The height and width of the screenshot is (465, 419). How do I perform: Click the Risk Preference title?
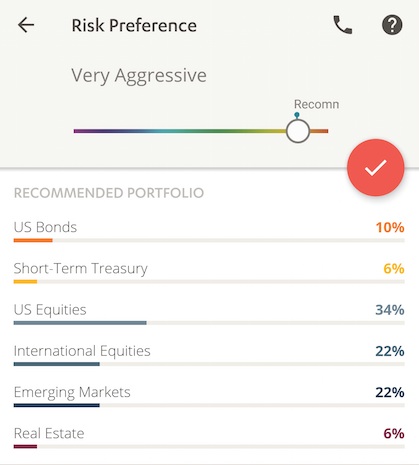pos(134,25)
